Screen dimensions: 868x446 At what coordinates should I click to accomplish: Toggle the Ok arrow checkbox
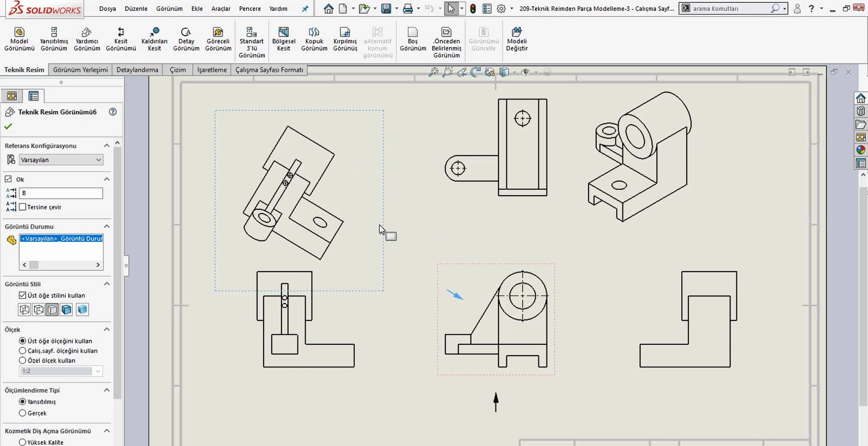tap(9, 179)
